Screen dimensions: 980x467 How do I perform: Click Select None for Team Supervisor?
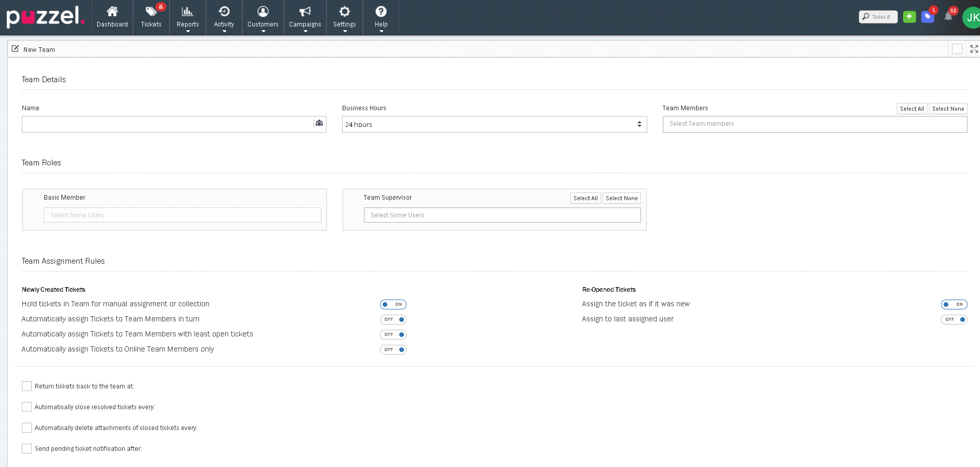tap(621, 198)
